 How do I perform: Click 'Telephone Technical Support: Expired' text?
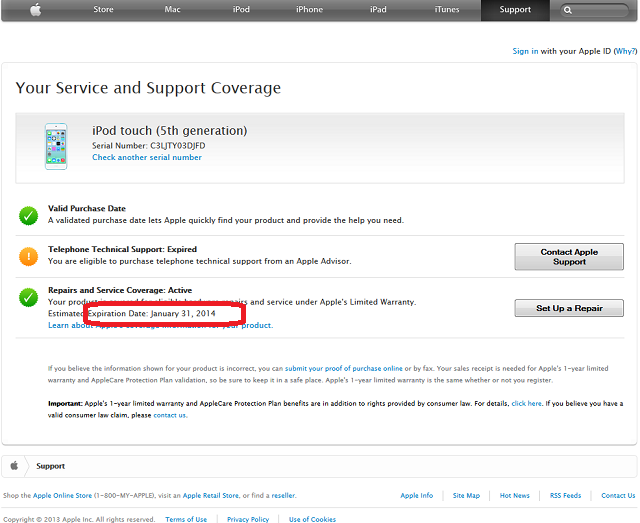coord(122,249)
